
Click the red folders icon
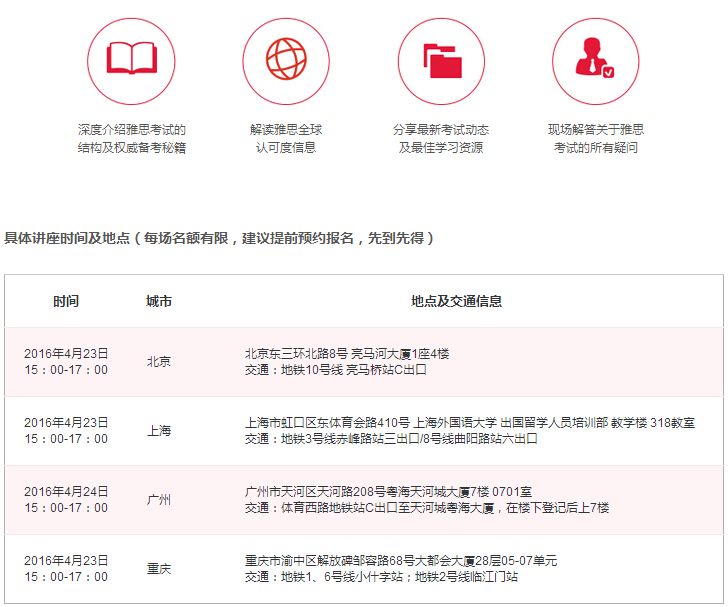[442, 61]
